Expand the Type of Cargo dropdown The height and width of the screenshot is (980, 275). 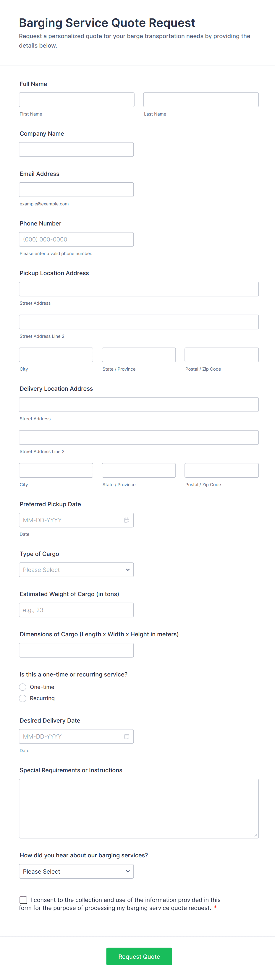click(76, 569)
